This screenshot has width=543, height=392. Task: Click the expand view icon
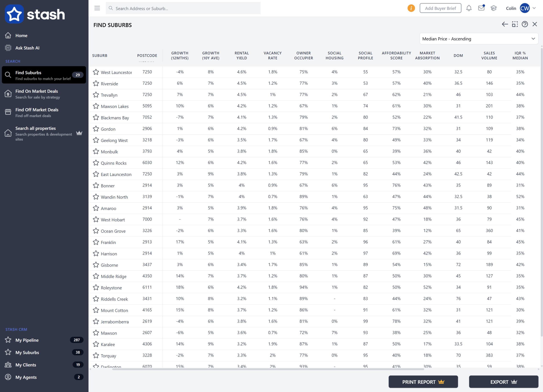(515, 24)
